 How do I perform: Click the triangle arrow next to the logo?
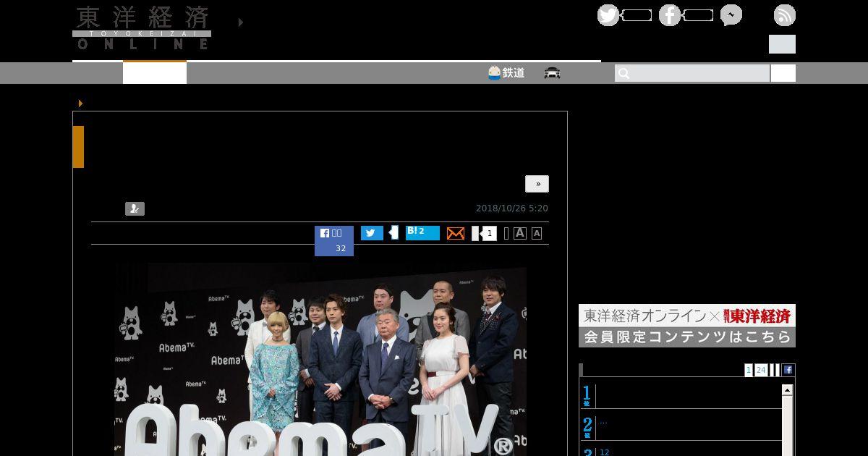point(241,22)
